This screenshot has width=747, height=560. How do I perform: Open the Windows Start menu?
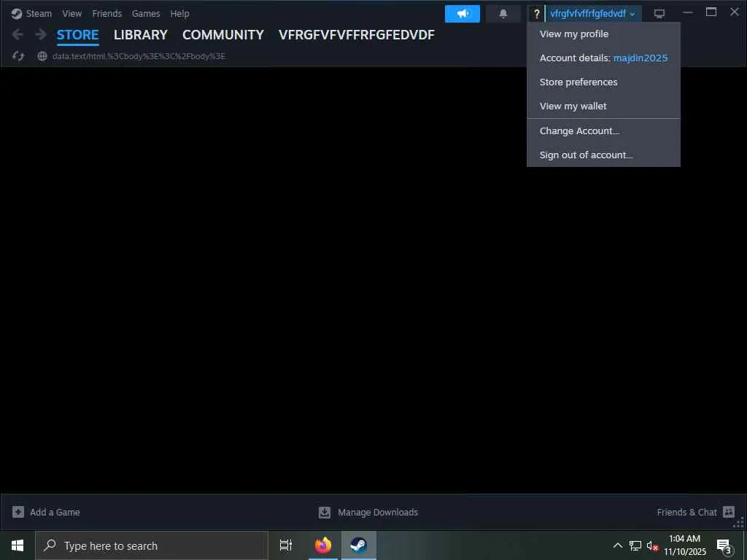(18, 545)
